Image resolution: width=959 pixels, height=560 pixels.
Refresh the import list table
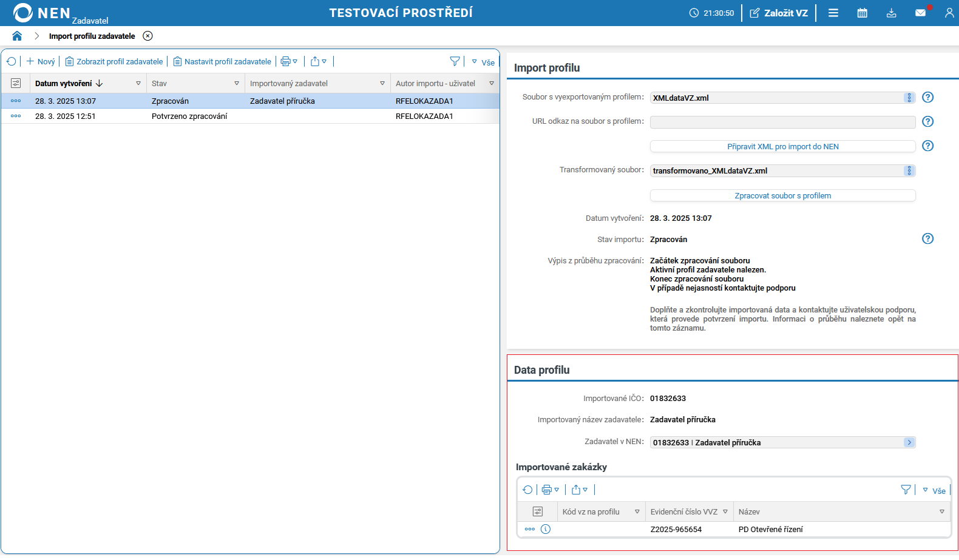click(x=11, y=61)
